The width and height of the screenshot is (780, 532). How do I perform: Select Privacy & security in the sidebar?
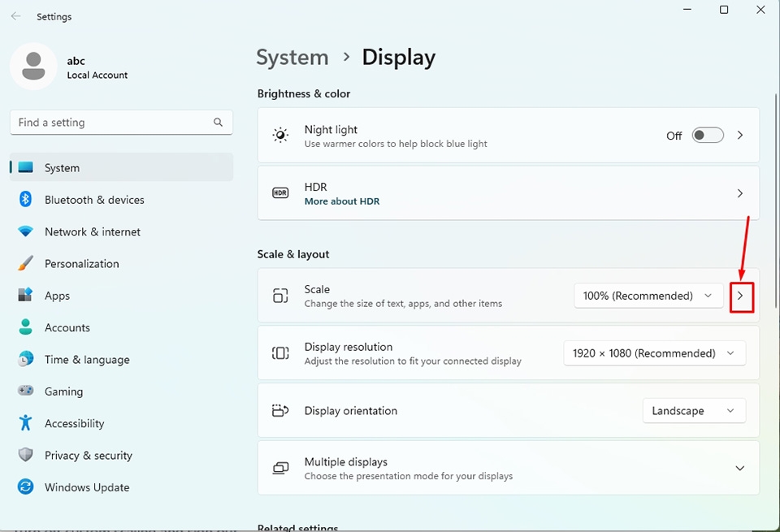[88, 456]
